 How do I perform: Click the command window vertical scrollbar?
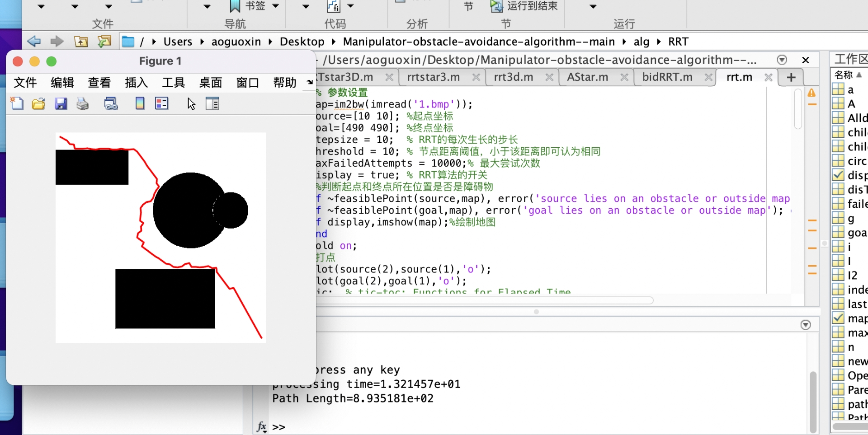coord(813,402)
